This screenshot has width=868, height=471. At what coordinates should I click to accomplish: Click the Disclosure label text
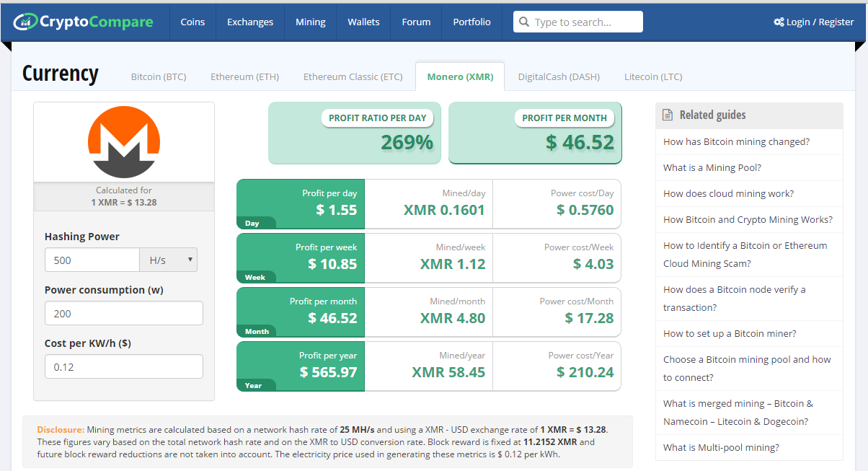(x=61, y=429)
